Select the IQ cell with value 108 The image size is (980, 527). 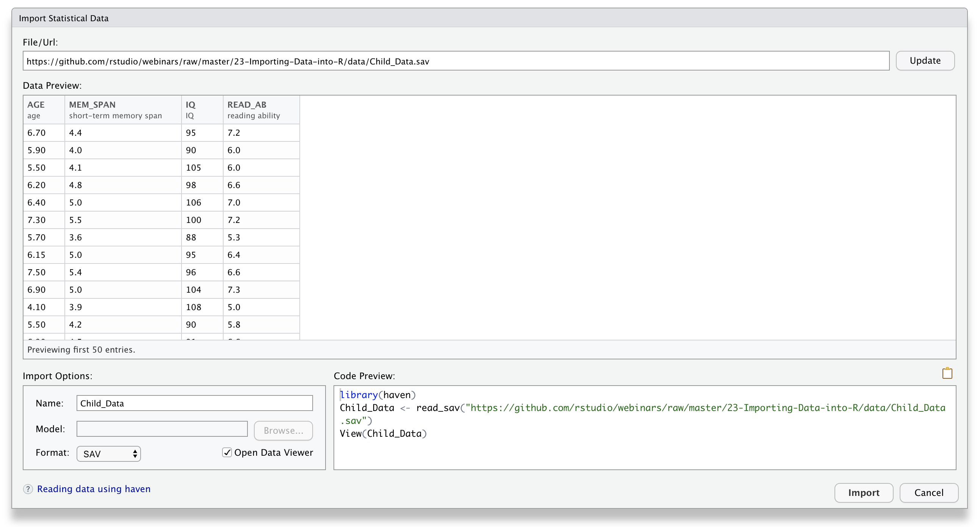tap(202, 307)
